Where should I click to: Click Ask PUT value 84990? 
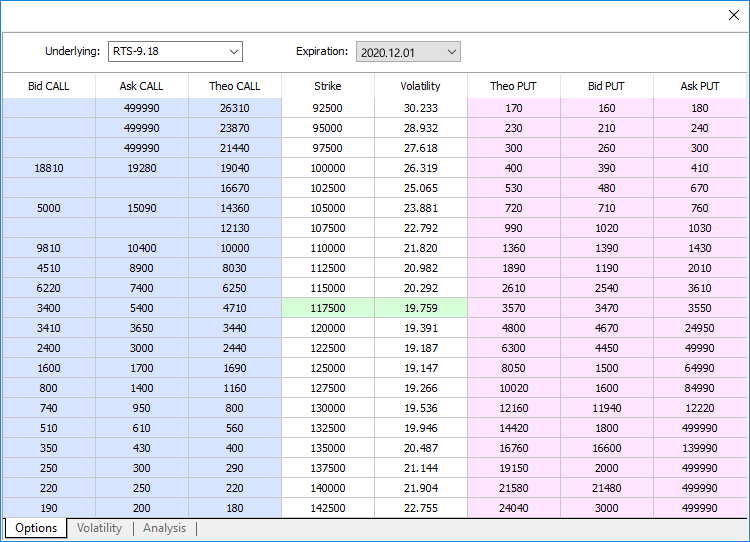click(x=700, y=388)
